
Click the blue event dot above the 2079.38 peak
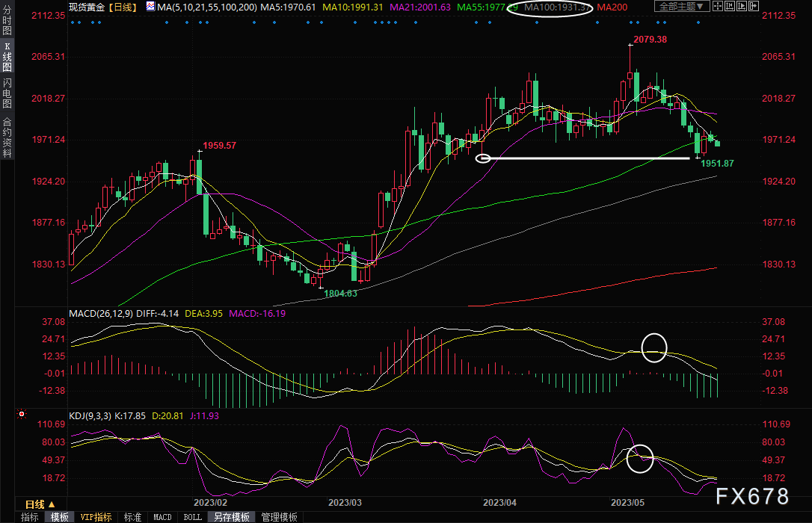(x=630, y=22)
